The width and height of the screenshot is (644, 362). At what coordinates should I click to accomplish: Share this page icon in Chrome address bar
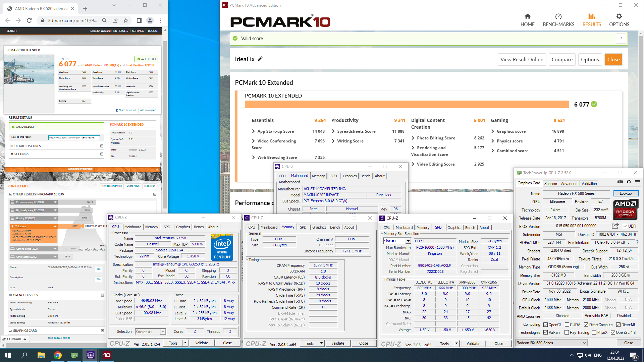tap(115, 20)
